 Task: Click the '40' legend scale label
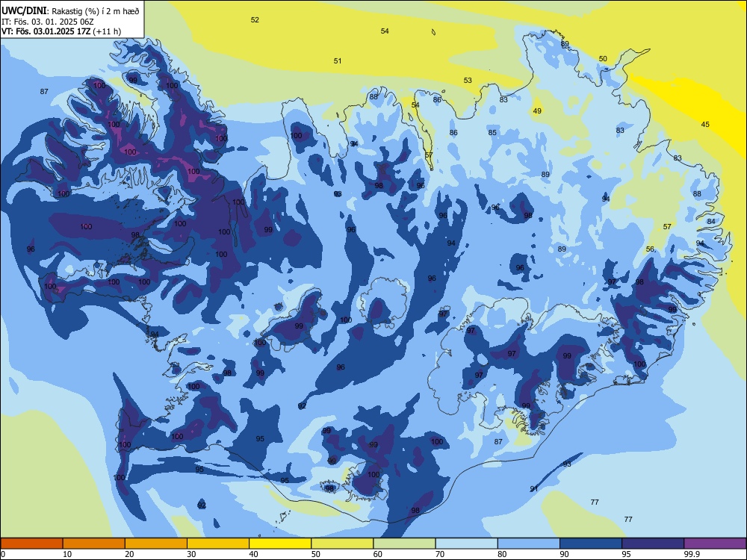(x=253, y=554)
